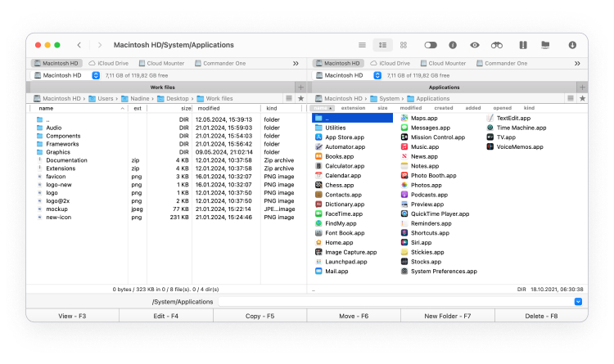614x364 pixels.
Task: Click the favorites star in left pane
Action: (300, 99)
